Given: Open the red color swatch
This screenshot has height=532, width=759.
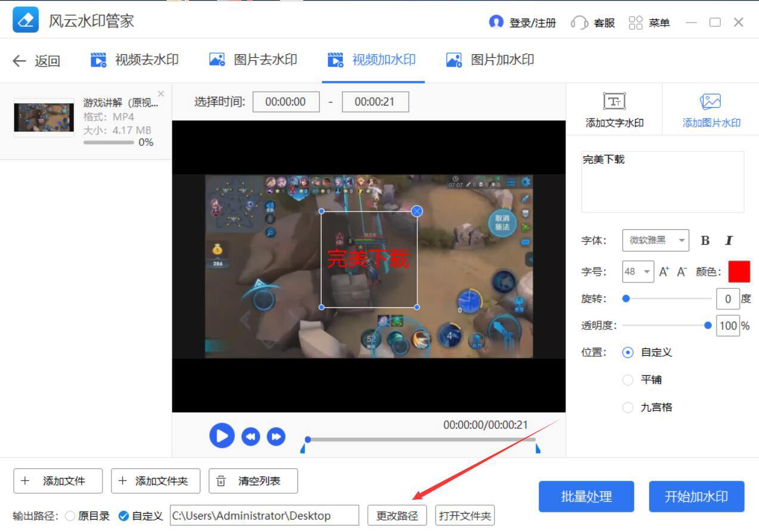Looking at the screenshot, I should [x=739, y=272].
